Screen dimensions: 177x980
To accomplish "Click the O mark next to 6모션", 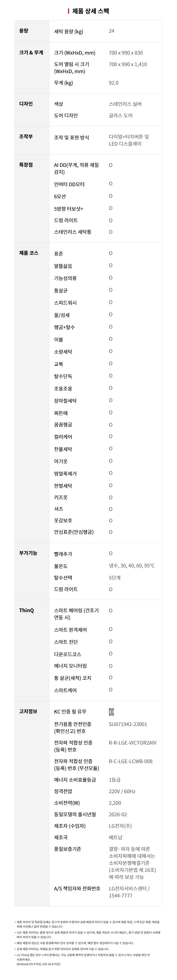I will click(111, 196).
